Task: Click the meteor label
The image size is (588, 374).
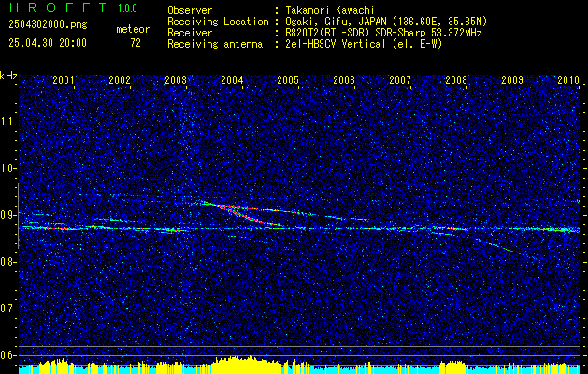Action: coord(133,29)
